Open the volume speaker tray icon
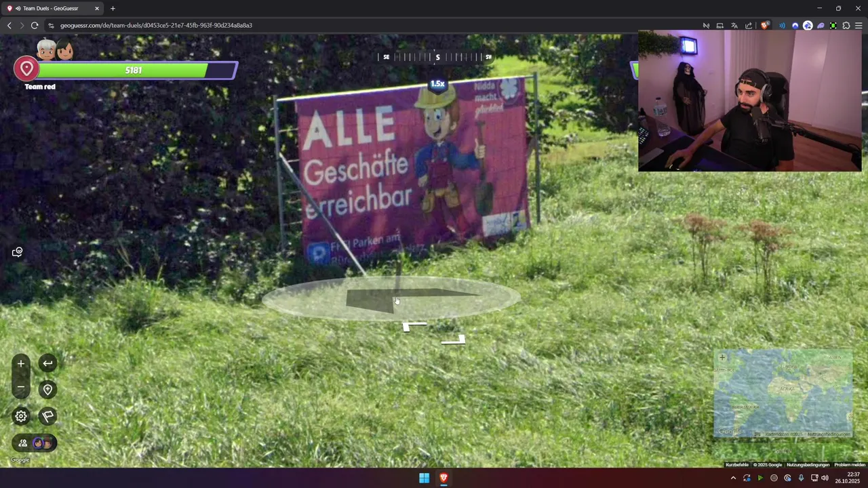Image resolution: width=868 pixels, height=488 pixels. (825, 478)
